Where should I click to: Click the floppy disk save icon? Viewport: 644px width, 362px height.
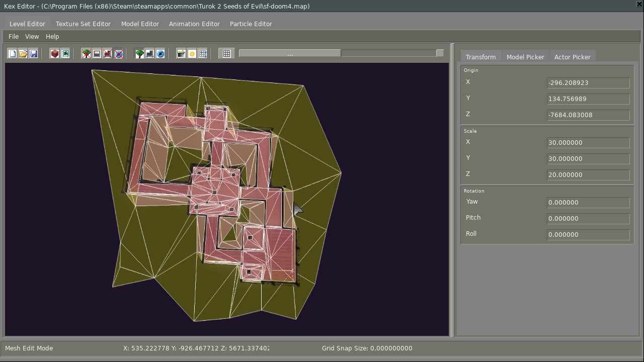34,53
